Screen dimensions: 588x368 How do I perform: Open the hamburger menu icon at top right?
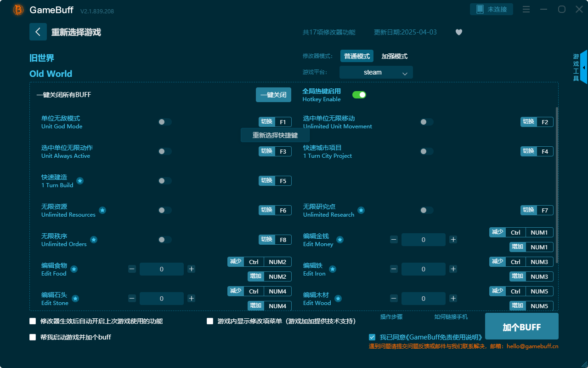526,9
